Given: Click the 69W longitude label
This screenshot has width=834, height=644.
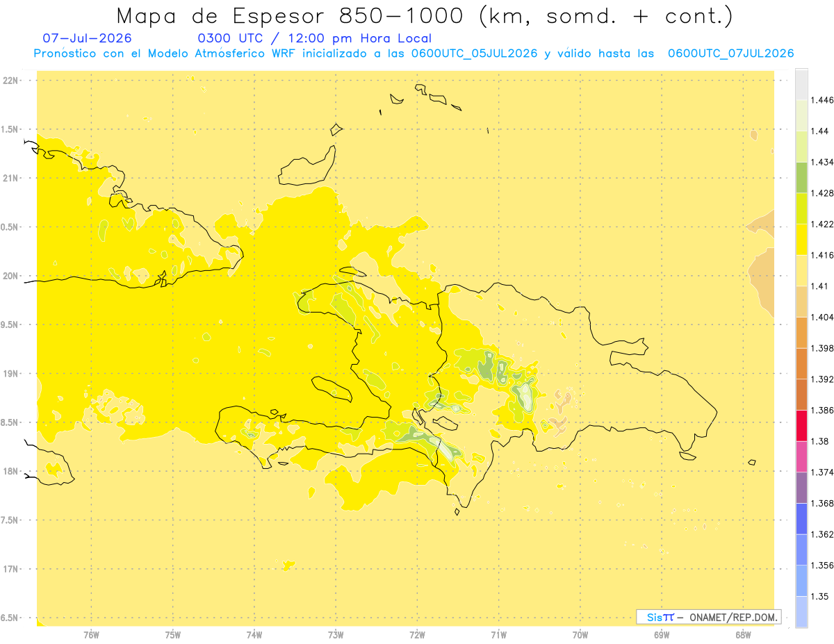Looking at the screenshot, I should point(662,635).
